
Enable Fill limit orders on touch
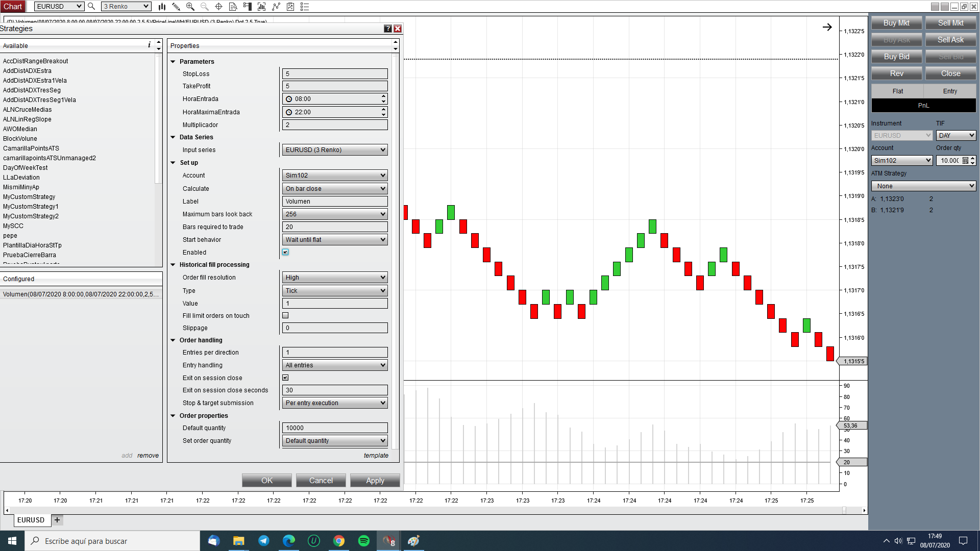pos(285,316)
